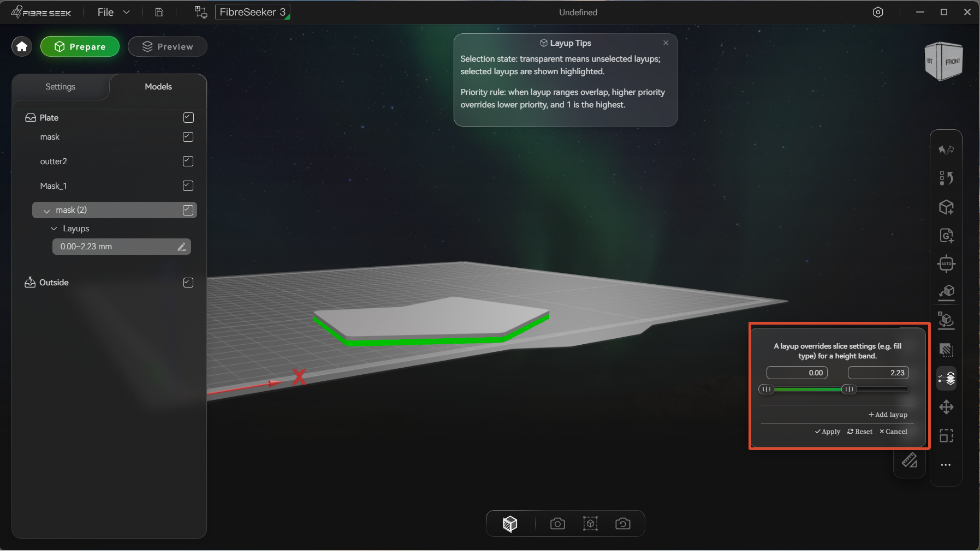The width and height of the screenshot is (980, 551).
Task: Select the Prepare mode tab
Action: coord(80,46)
